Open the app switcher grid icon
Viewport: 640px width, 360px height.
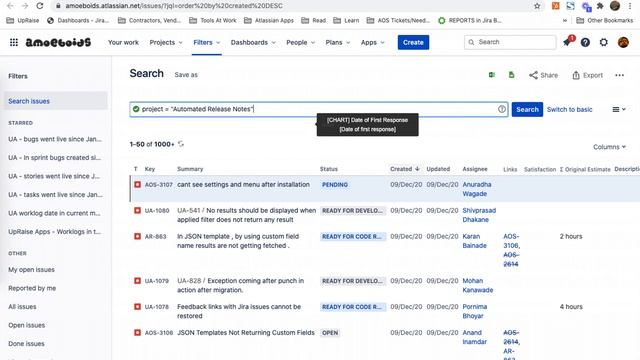click(x=13, y=42)
